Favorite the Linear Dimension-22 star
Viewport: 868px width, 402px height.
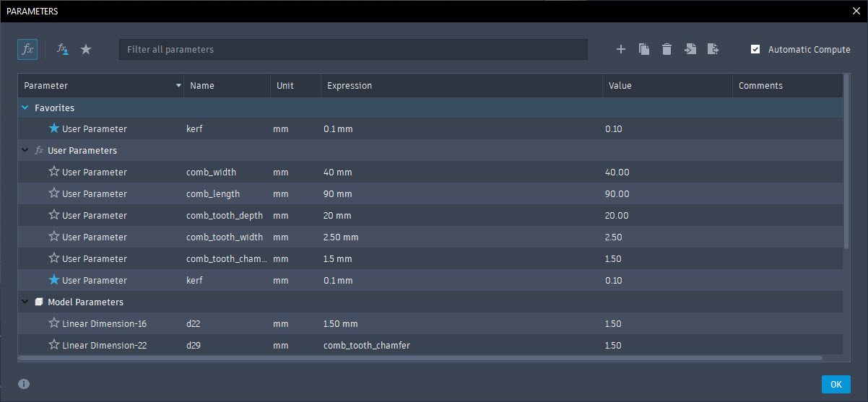(x=54, y=345)
